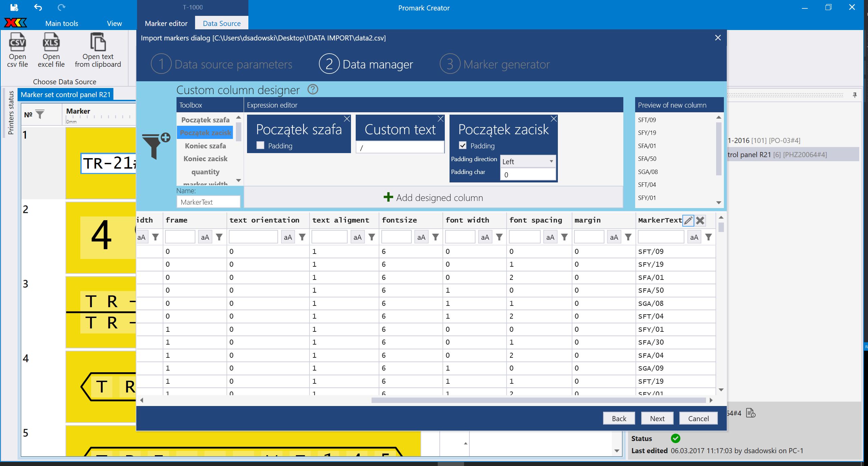This screenshot has height=466, width=868.
Task: Remove Początek zacisk expression block
Action: coord(553,119)
